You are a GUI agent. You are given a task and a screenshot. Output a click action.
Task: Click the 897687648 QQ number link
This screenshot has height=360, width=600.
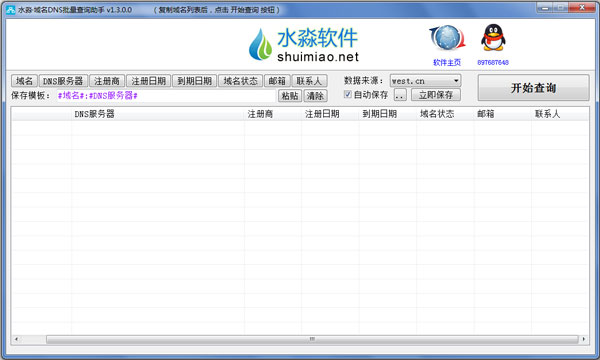(493, 62)
